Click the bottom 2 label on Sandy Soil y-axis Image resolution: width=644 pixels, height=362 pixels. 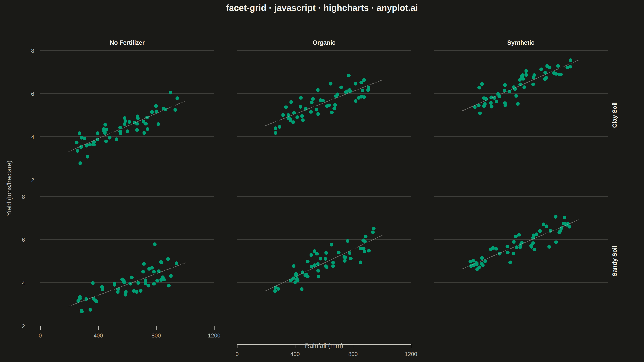pos(23,326)
